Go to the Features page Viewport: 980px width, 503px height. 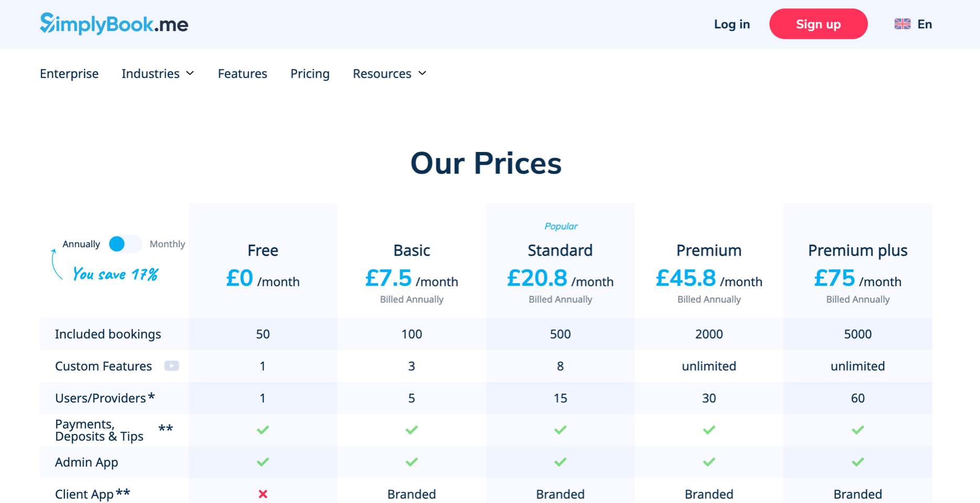(x=242, y=74)
